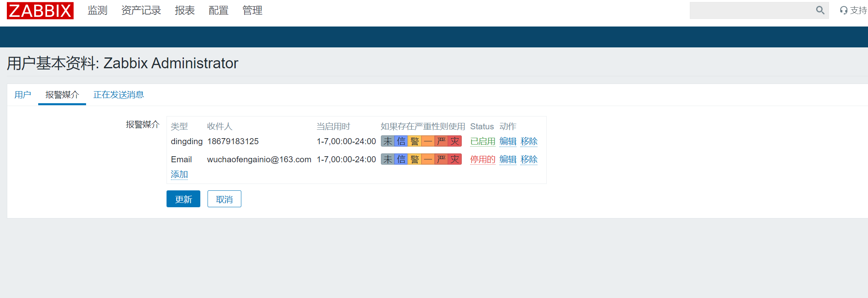
Task: Click the red 灾 severity box in dingding row
Action: pyautogui.click(x=455, y=141)
